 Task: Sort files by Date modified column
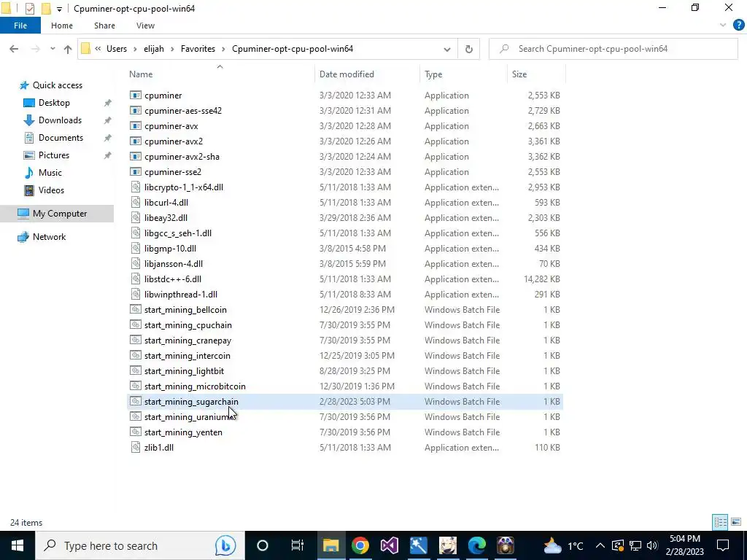pos(347,74)
